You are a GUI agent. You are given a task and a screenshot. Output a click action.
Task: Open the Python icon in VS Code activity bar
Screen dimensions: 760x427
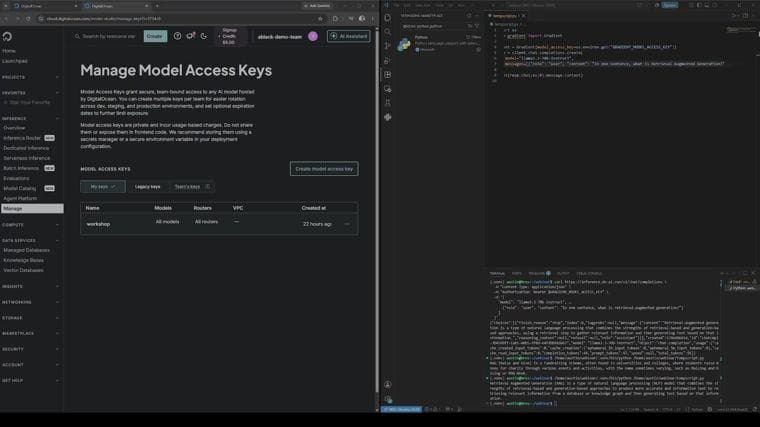[388, 117]
